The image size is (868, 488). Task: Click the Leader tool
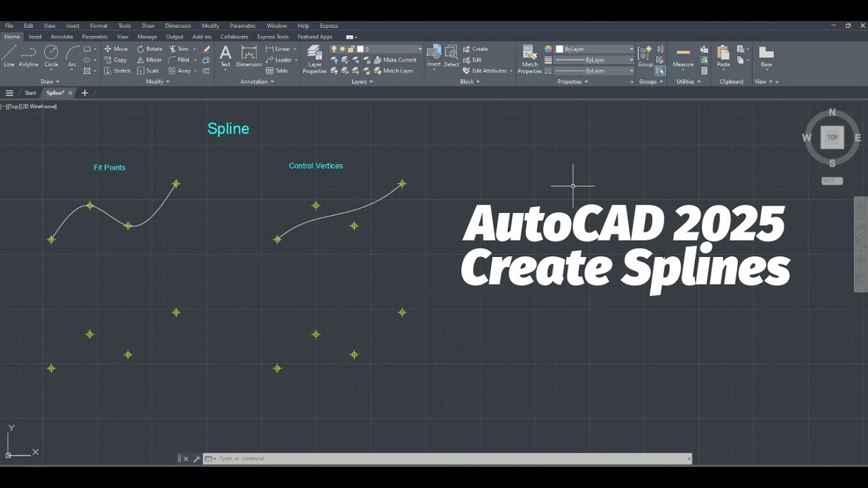279,60
